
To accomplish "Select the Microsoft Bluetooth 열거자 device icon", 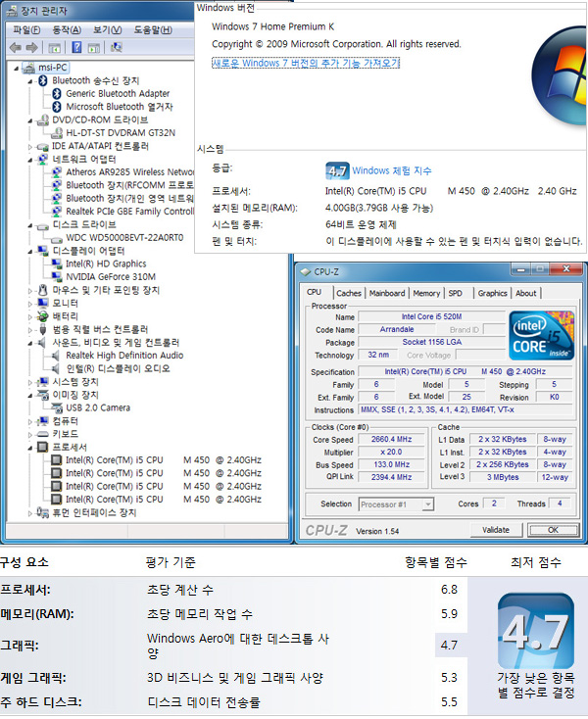I will 57,107.
